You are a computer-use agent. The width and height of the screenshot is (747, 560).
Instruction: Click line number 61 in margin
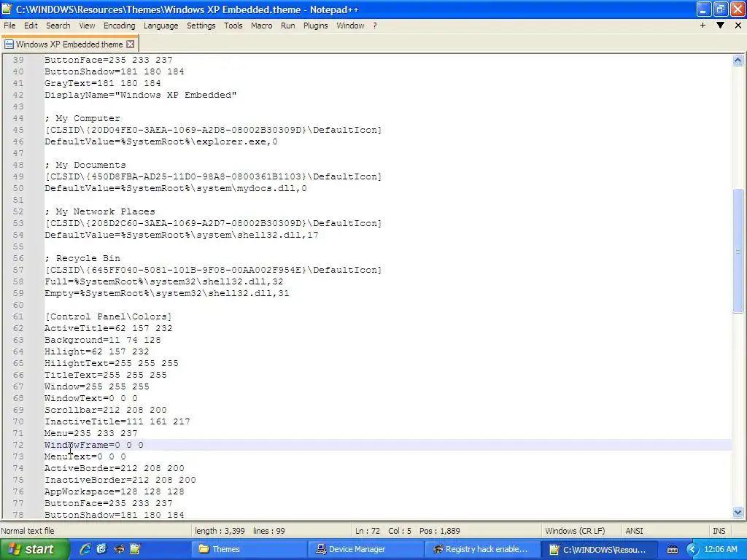click(x=18, y=316)
